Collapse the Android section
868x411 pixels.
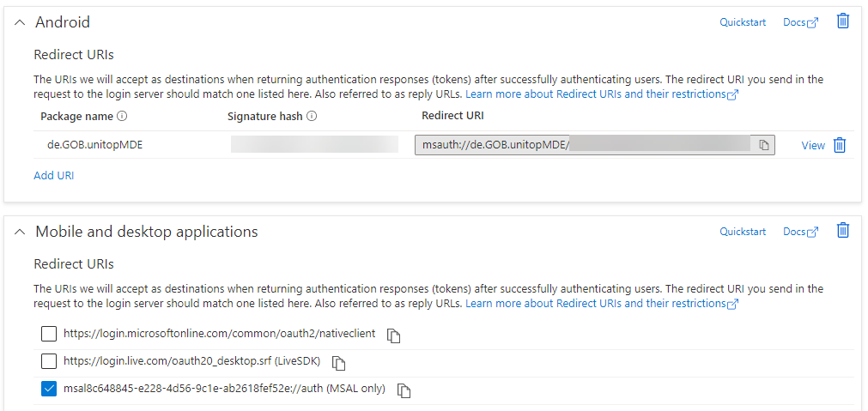pyautogui.click(x=21, y=22)
